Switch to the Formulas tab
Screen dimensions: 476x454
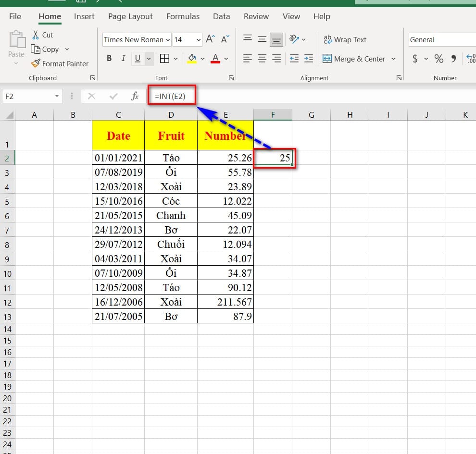183,16
